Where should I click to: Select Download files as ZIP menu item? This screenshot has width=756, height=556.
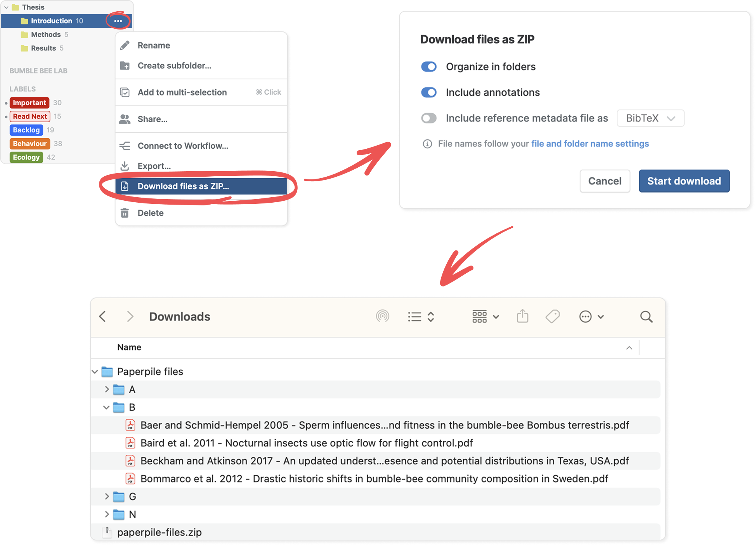click(201, 186)
